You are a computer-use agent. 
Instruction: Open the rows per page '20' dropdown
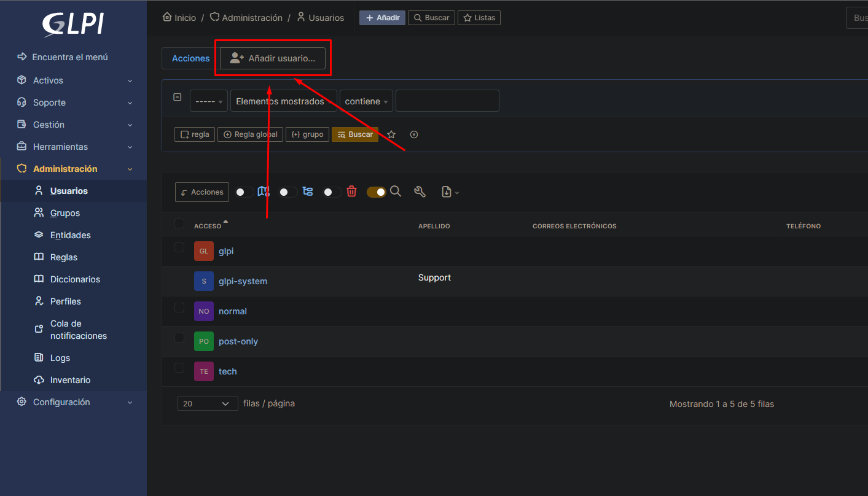(208, 403)
